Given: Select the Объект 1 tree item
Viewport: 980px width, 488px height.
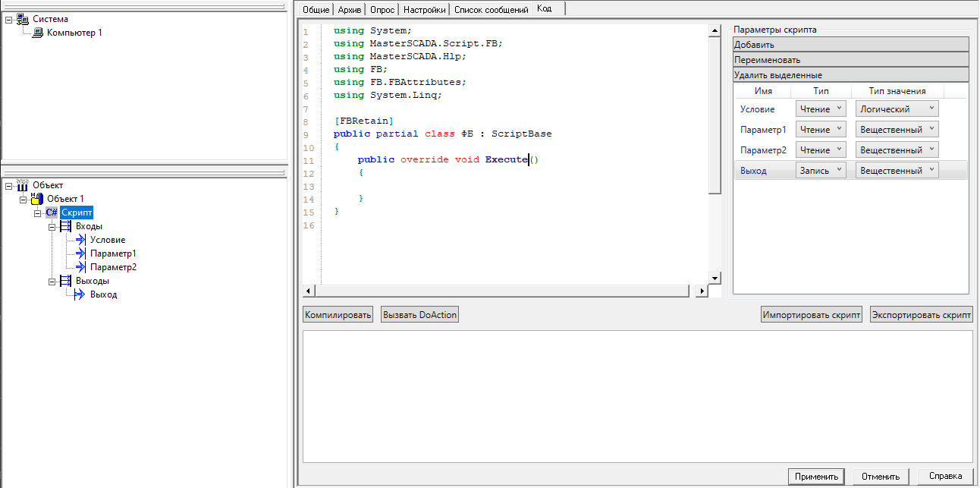Looking at the screenshot, I should (65, 199).
